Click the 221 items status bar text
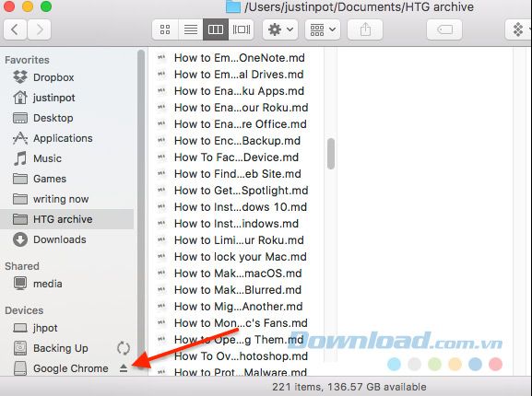Image resolution: width=532 pixels, height=396 pixels. click(349, 387)
